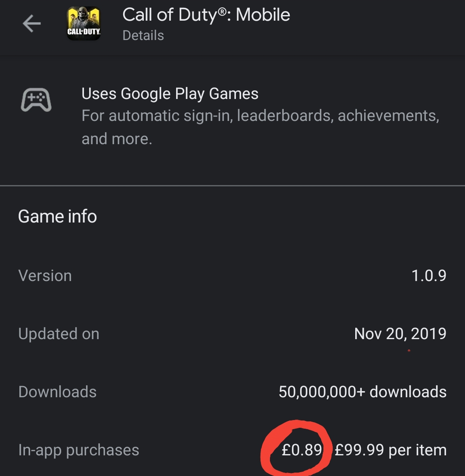The height and width of the screenshot is (476, 465).
Task: Tap the small red dot below the date
Action: (409, 351)
